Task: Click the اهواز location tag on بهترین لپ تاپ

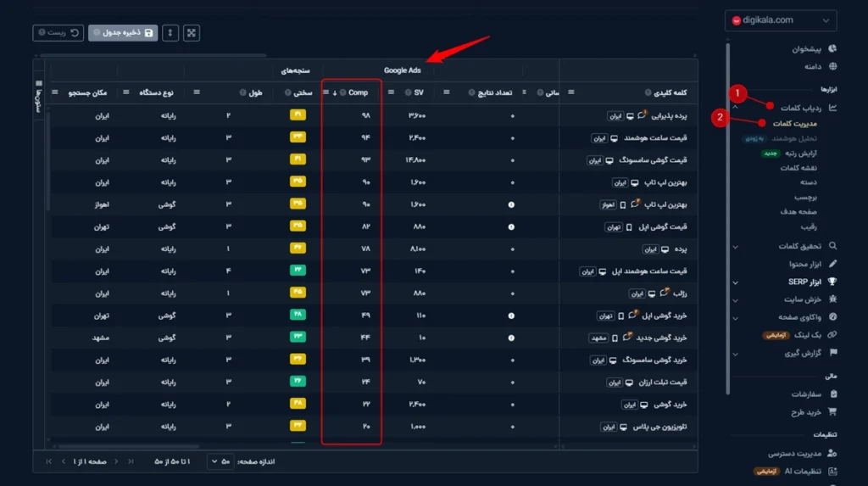Action: 608,205
